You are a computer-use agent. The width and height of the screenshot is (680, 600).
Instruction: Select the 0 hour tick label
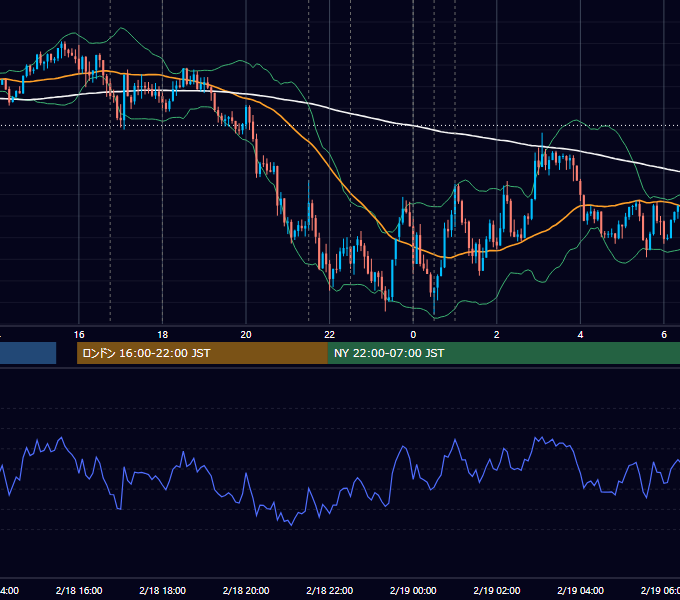[x=413, y=335]
